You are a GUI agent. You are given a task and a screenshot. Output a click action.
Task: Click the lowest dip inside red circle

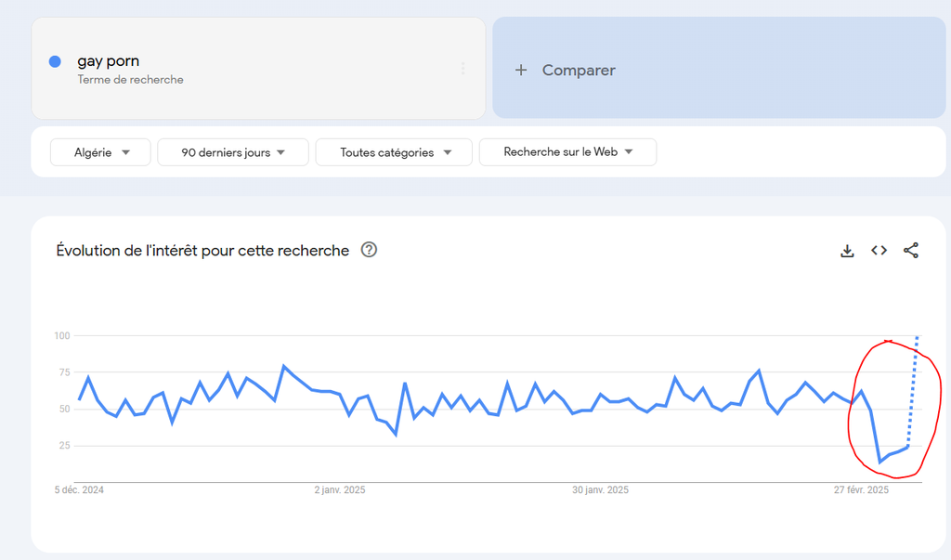click(x=879, y=462)
